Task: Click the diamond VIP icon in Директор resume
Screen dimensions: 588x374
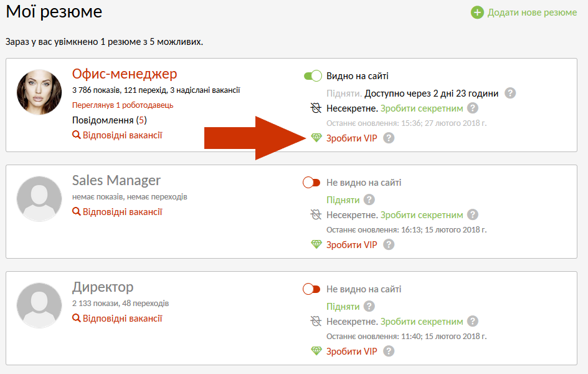Action: pyautogui.click(x=316, y=351)
